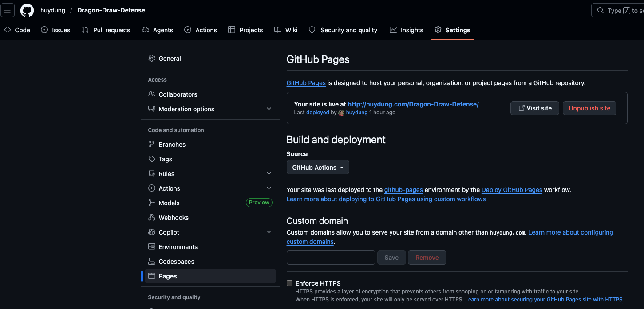Open the Insights tab
644x309 pixels.
[x=407, y=30]
